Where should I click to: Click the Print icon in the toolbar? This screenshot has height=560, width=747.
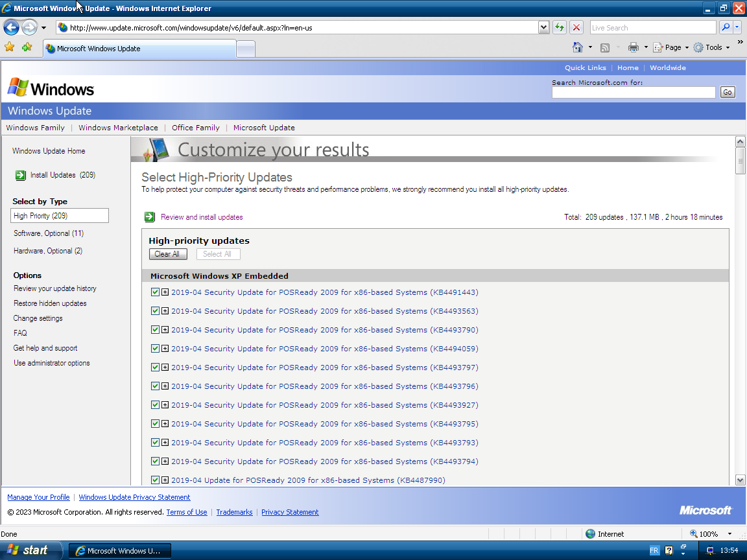click(x=633, y=47)
